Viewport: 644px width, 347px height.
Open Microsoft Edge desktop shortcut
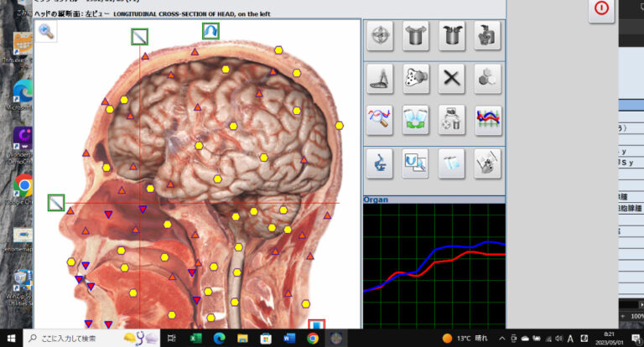tap(21, 95)
